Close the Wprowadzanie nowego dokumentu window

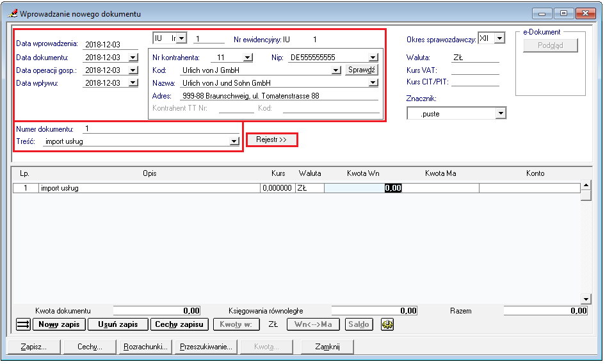click(x=585, y=13)
